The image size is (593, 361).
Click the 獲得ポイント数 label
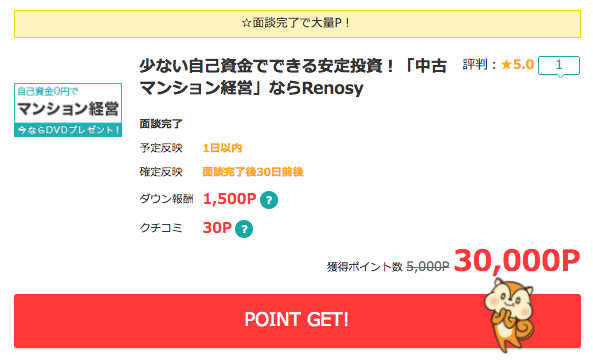[365, 267]
